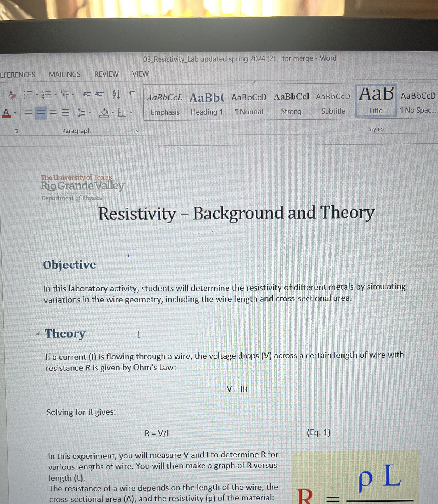Screen dimensions: 438x504
Task: Open the REFERENCES ribbon tab
Action: [17, 75]
